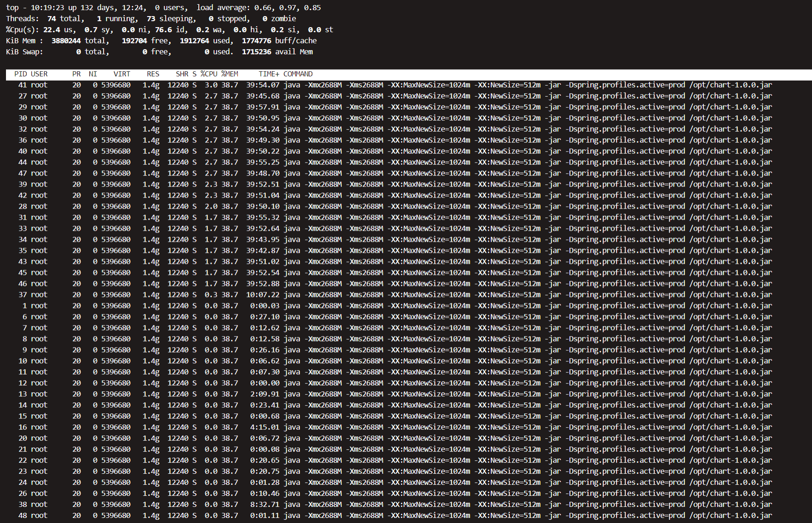
Task: Click the 192704 free memory value
Action: tap(134, 41)
